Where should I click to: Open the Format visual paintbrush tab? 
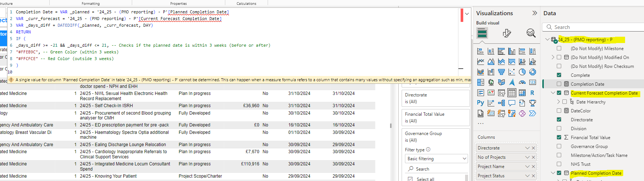tap(507, 33)
